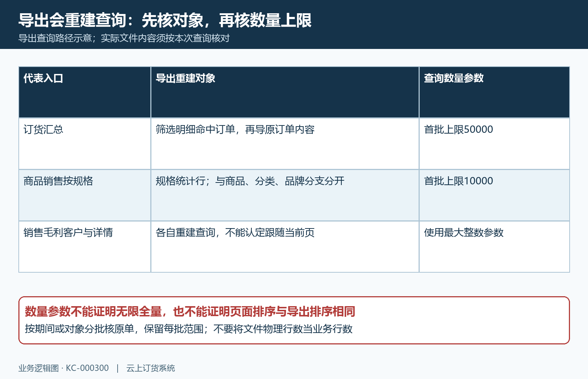The width and height of the screenshot is (588, 379).
Task: Click the 订货汇总 cell
Action: [x=85, y=144]
